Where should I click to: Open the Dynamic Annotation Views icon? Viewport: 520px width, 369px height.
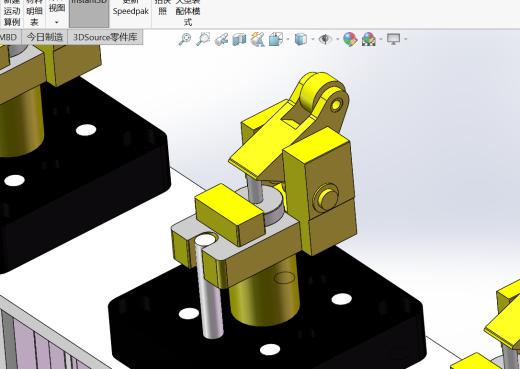[257, 39]
